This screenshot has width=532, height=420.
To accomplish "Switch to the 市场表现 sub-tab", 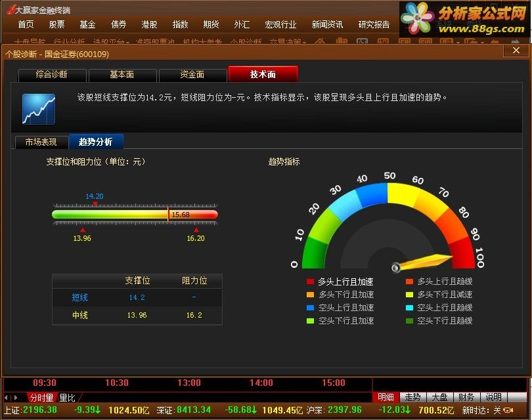I will (41, 142).
